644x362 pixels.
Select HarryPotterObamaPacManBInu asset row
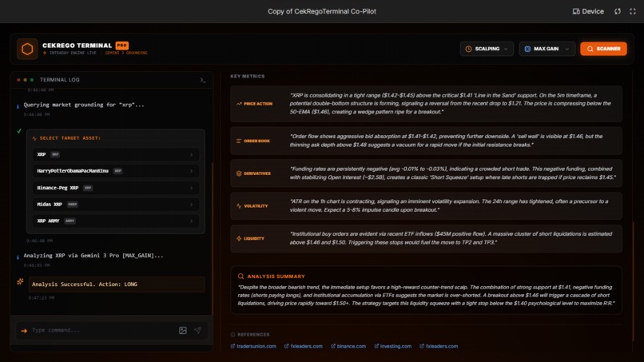point(115,171)
